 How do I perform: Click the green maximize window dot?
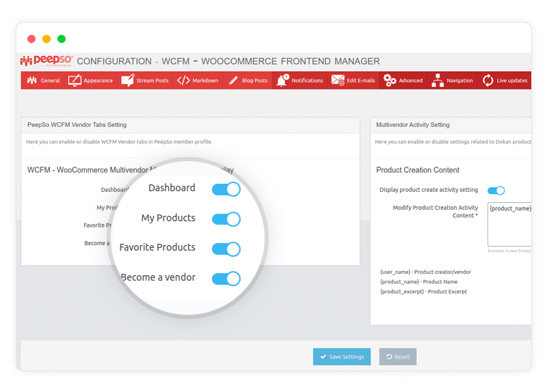coord(62,39)
